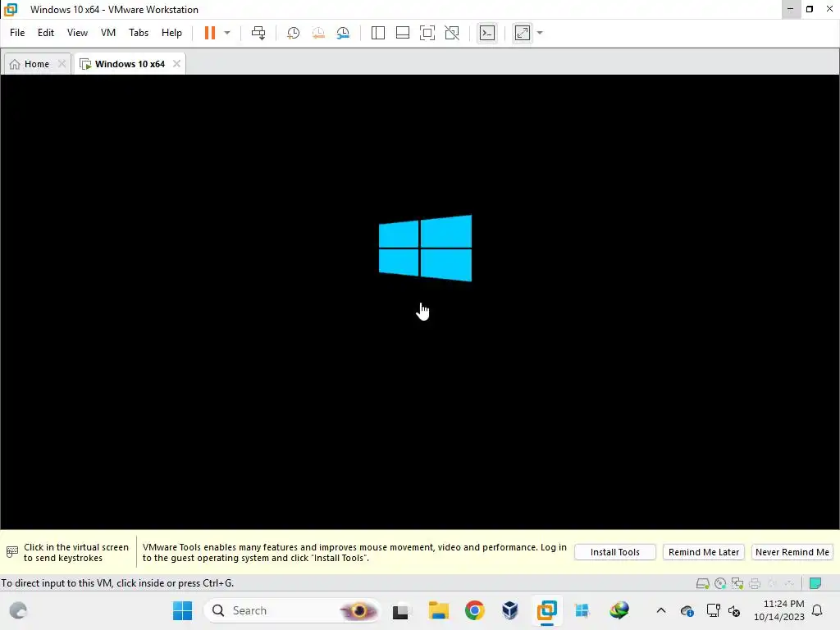The width and height of the screenshot is (840, 630).
Task: Launch Google Chrome from taskbar
Action: pyautogui.click(x=475, y=610)
